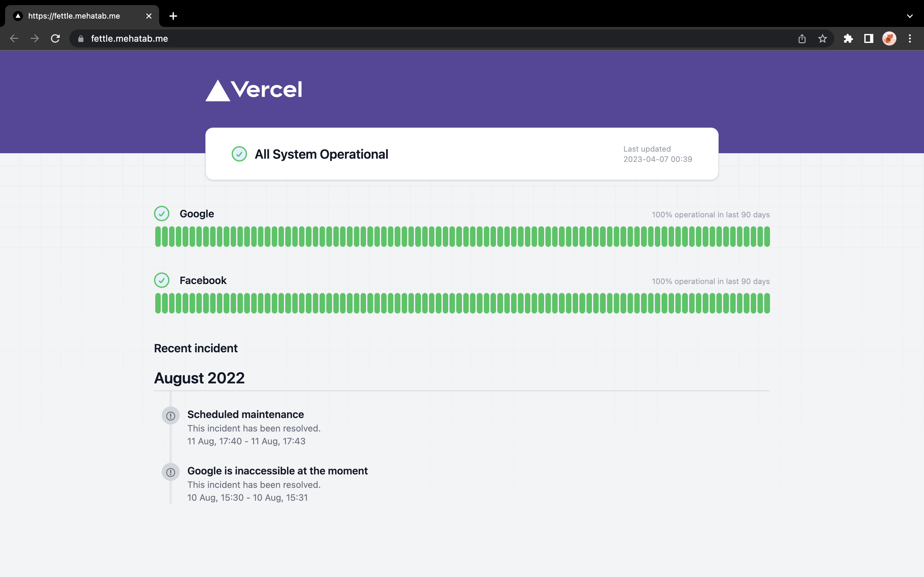Open a new browser tab

pyautogui.click(x=173, y=16)
